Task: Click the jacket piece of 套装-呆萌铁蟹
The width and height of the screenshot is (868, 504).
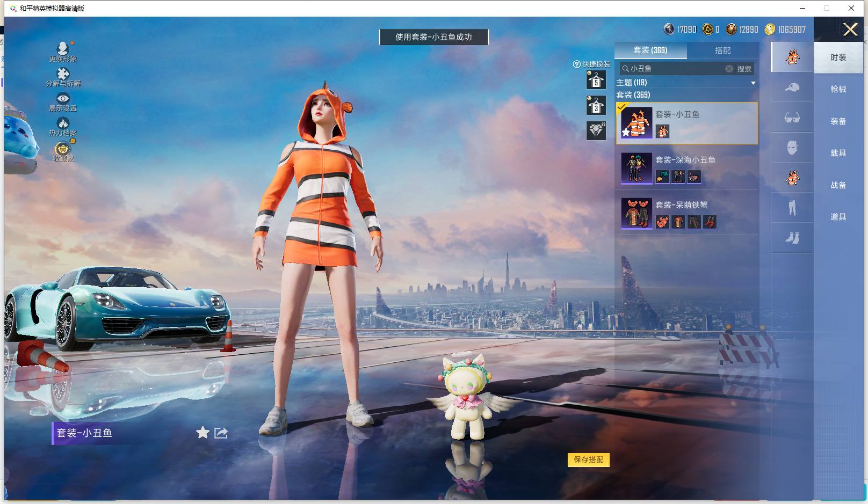Action: (x=678, y=222)
